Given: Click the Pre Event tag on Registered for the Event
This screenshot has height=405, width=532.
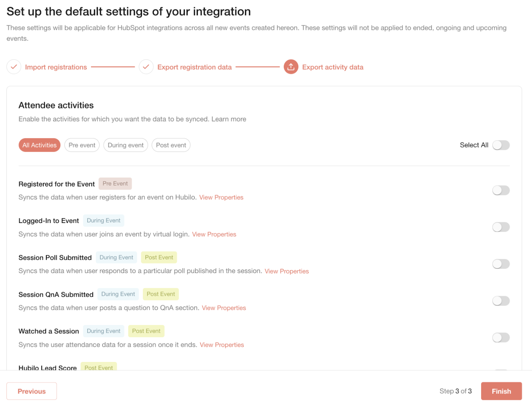Looking at the screenshot, I should tap(115, 184).
